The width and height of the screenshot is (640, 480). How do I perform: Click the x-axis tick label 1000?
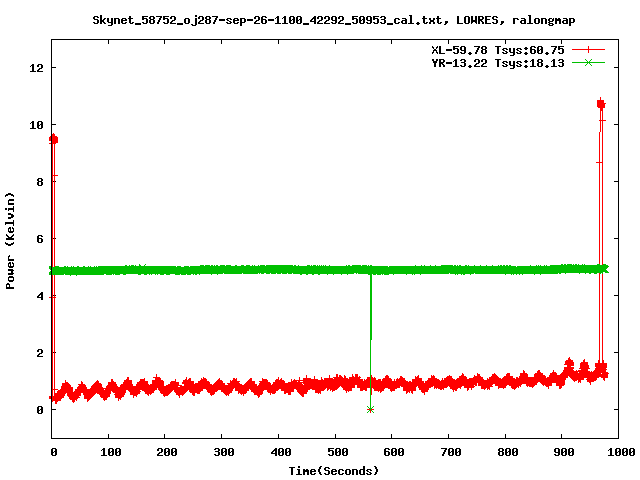[620, 452]
